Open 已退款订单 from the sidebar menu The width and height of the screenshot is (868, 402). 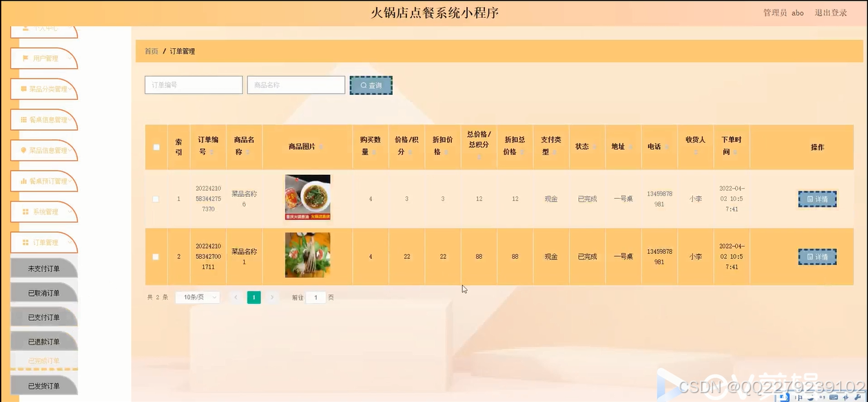(x=43, y=341)
